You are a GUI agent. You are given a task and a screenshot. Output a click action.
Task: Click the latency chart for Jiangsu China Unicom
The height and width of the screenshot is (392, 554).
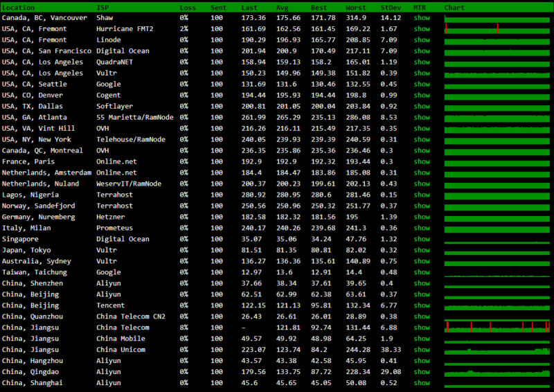497,350
